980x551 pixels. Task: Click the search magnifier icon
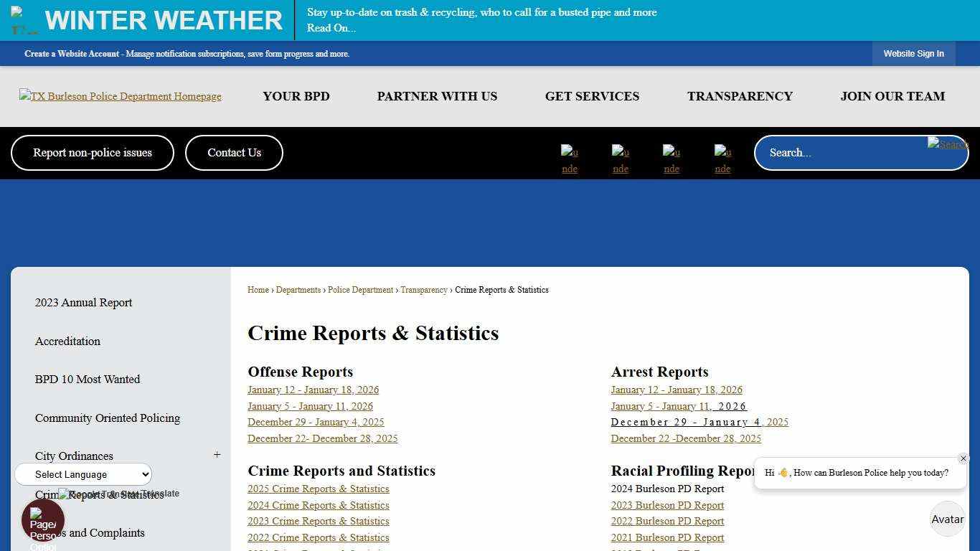[947, 144]
